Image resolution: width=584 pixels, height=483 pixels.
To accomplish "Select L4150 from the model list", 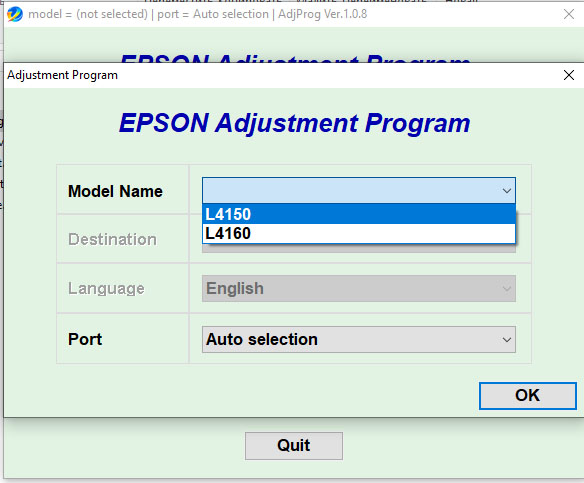I will 359,214.
